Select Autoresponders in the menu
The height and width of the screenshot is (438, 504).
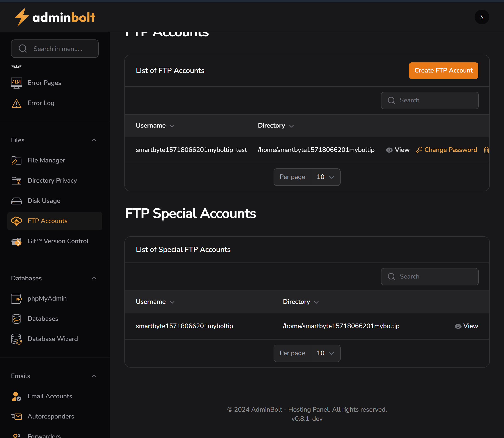point(51,416)
